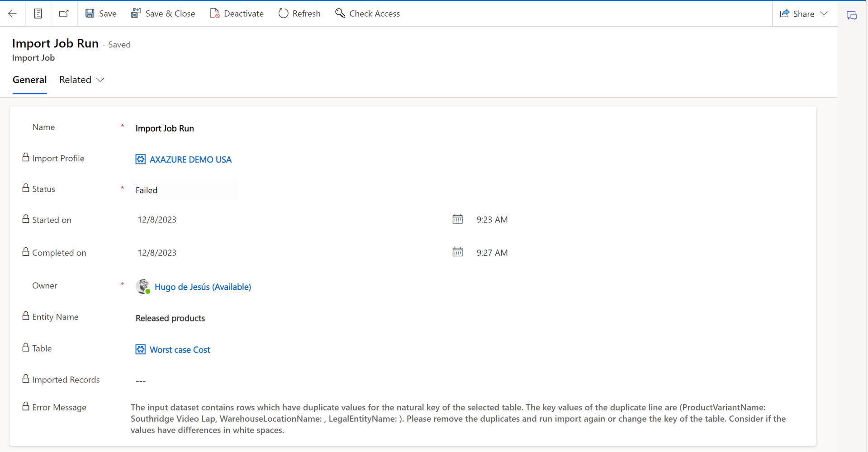Expand the Share dropdown chevron
The image size is (868, 452).
coord(824,14)
